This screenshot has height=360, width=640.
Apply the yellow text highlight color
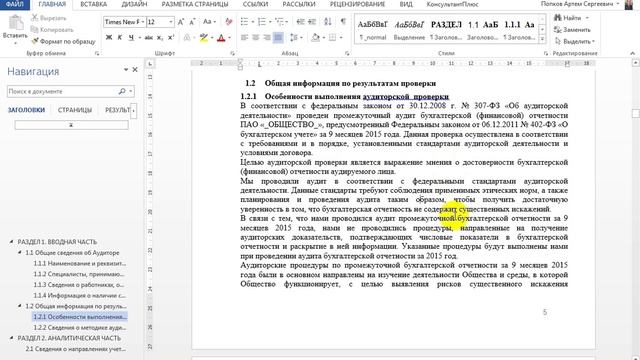204,38
